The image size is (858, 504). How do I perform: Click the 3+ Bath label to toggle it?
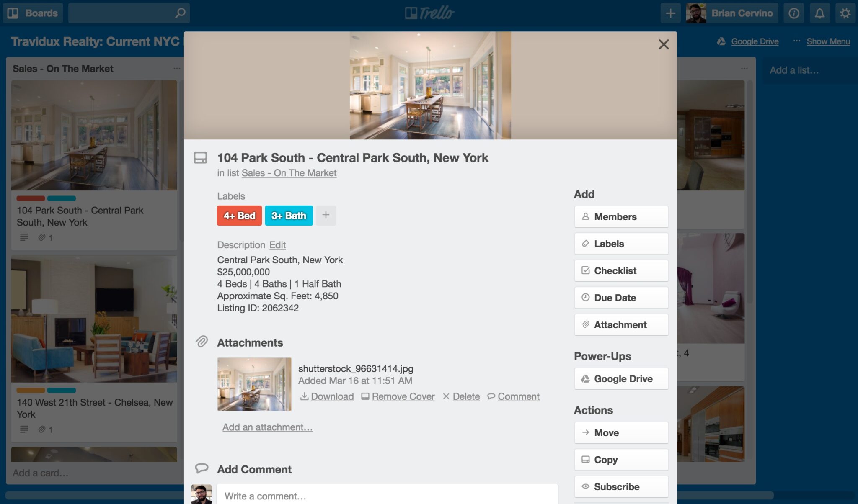pyautogui.click(x=289, y=215)
